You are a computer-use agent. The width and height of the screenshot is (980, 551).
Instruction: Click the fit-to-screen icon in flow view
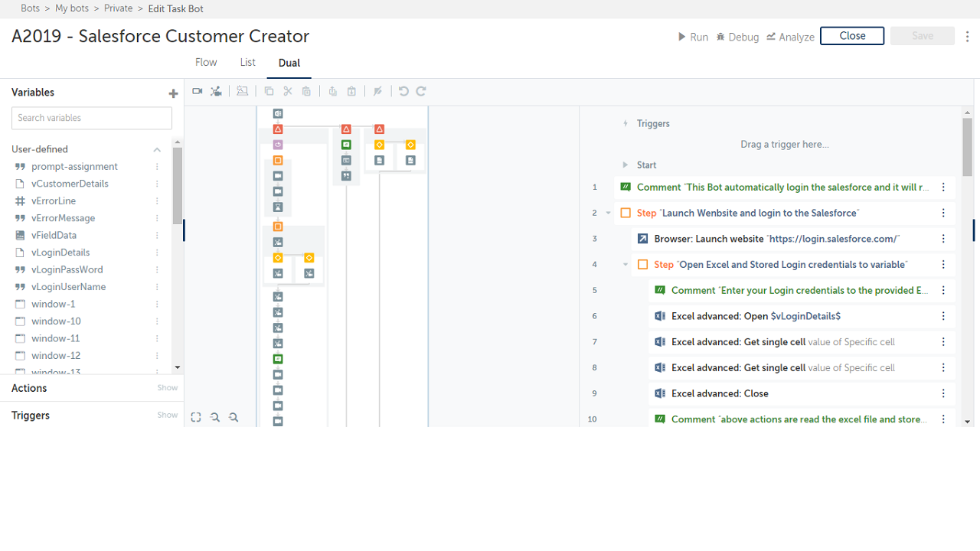[x=196, y=417]
